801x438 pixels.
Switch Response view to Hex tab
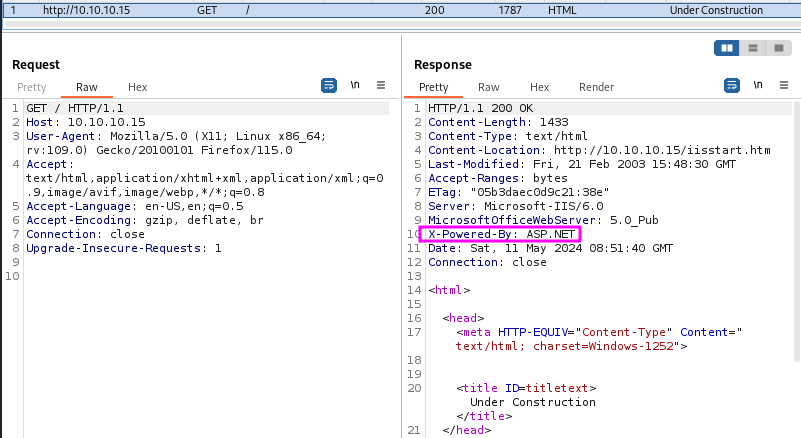point(539,87)
